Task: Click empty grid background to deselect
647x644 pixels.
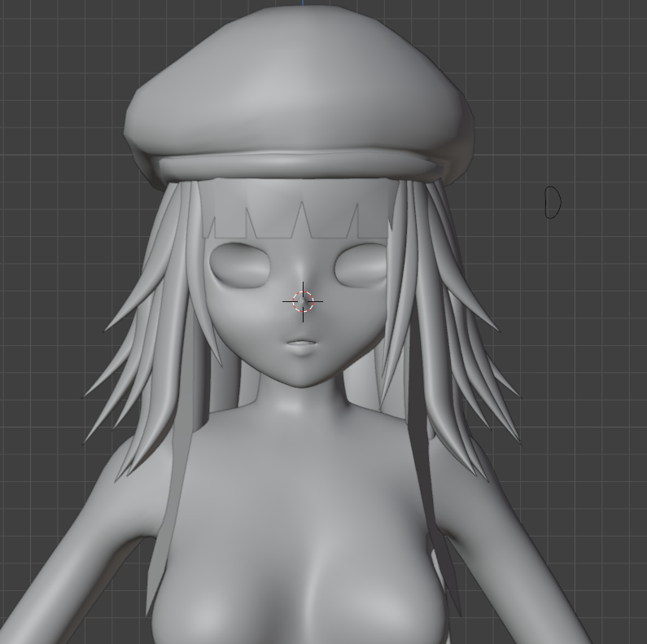Action: (x=578, y=103)
